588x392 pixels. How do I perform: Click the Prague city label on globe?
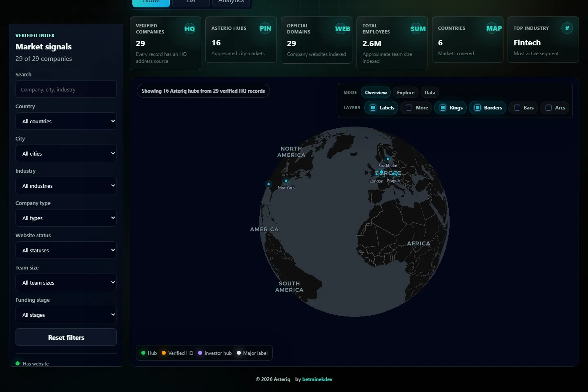pos(394,180)
